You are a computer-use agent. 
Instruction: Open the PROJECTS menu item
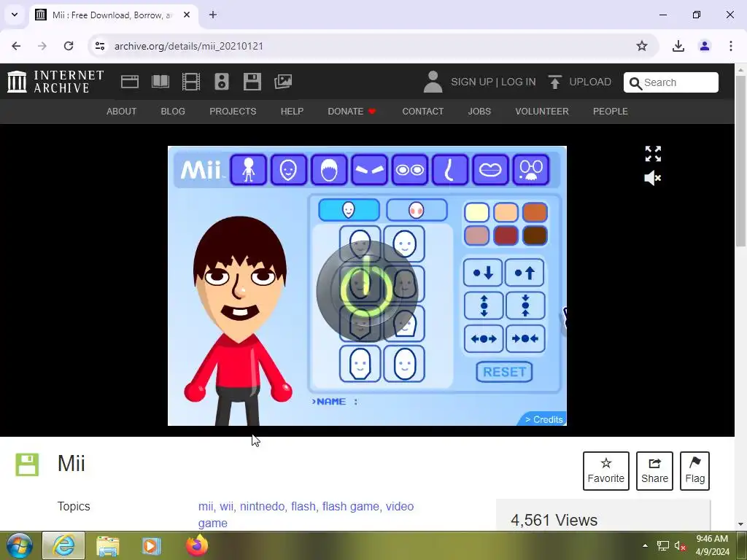[233, 112]
